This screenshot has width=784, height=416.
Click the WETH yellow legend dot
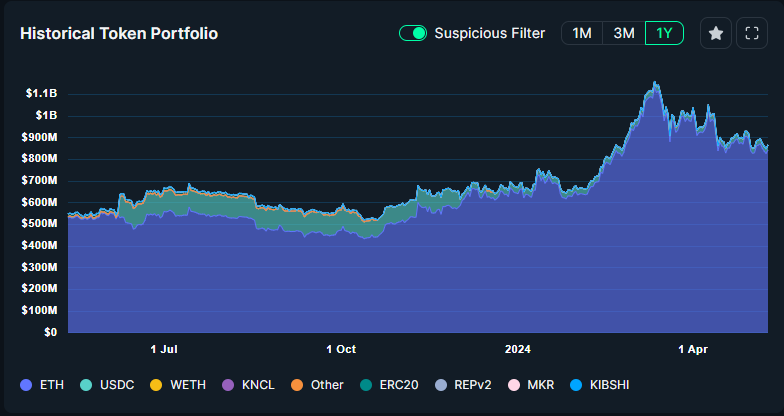pos(155,385)
